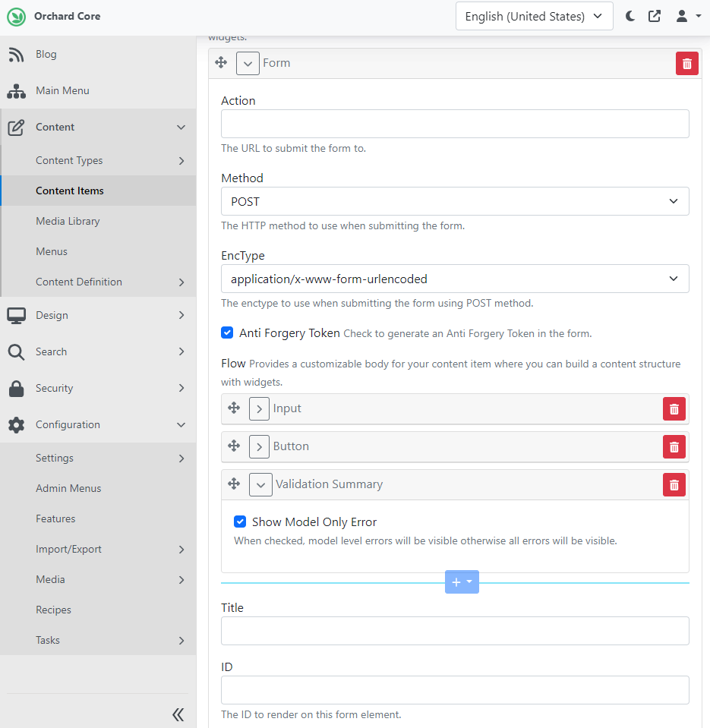Open Content Items in sidebar
This screenshot has width=710, height=728.
(x=98, y=191)
